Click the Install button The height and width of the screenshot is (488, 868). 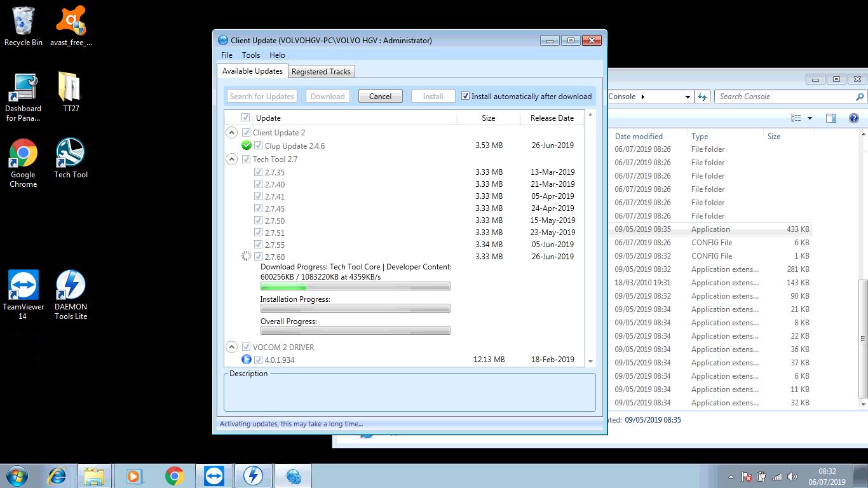pos(433,97)
